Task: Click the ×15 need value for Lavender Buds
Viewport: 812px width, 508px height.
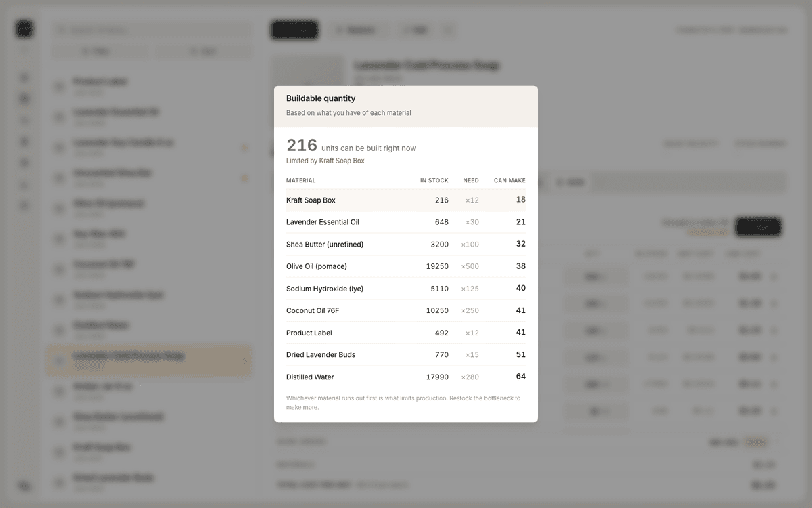Action: 472,355
